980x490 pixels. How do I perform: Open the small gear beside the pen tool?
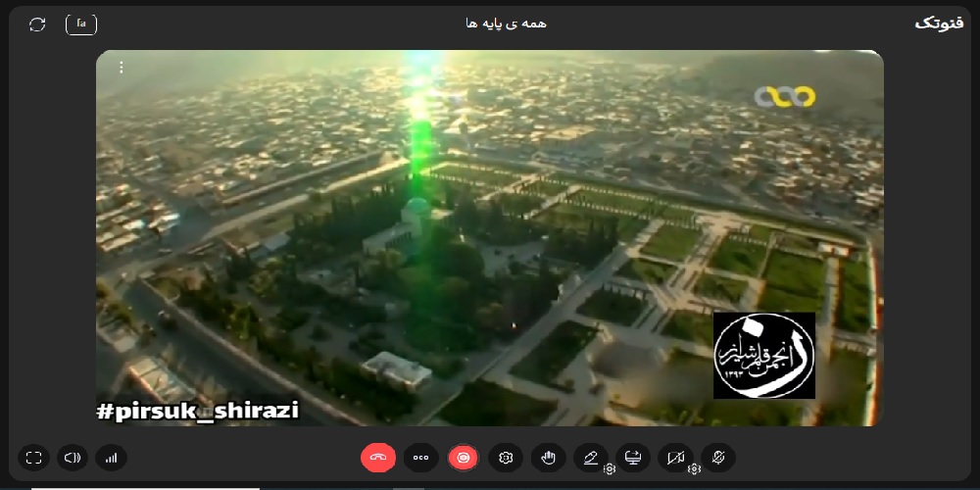pyautogui.click(x=610, y=468)
